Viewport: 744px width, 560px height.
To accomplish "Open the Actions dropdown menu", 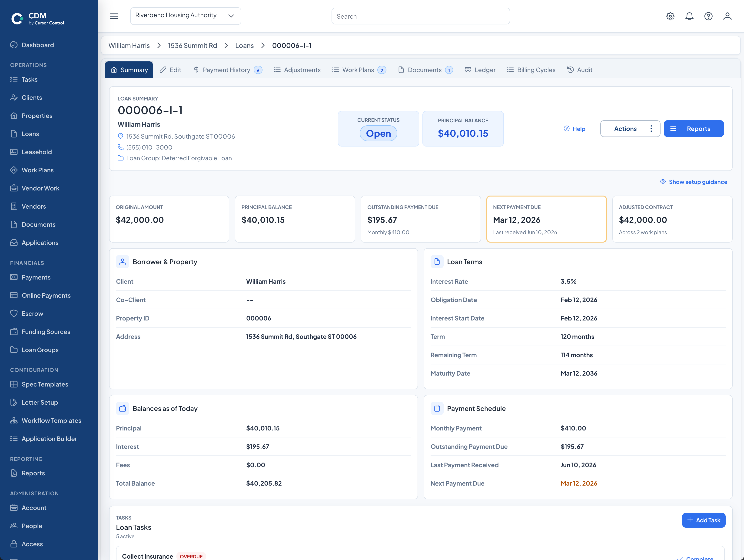I will coord(630,128).
